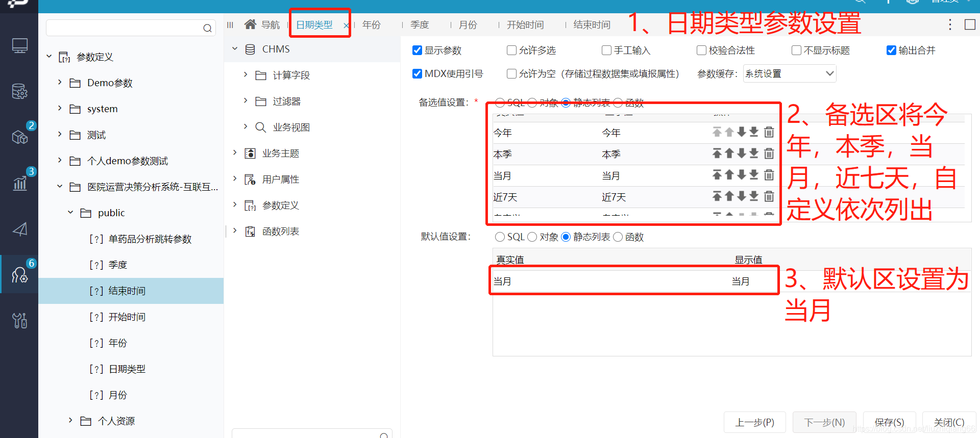Expand the 计算字段 folder
The image size is (980, 438).
[246, 74]
